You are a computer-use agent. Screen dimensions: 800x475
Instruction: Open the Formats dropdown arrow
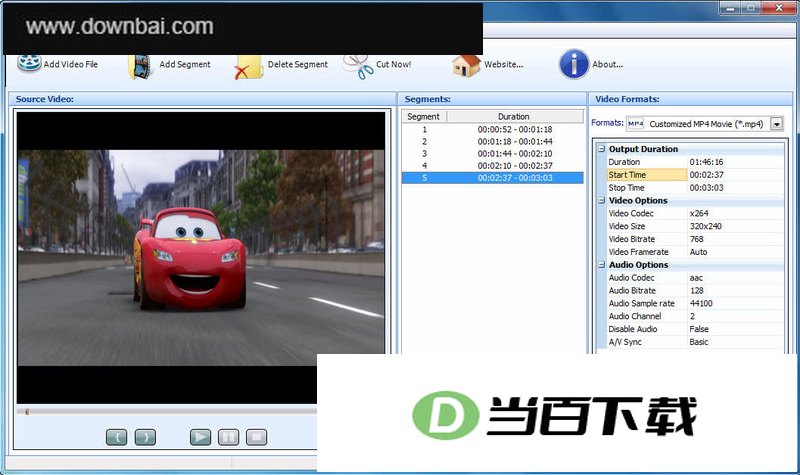777,123
